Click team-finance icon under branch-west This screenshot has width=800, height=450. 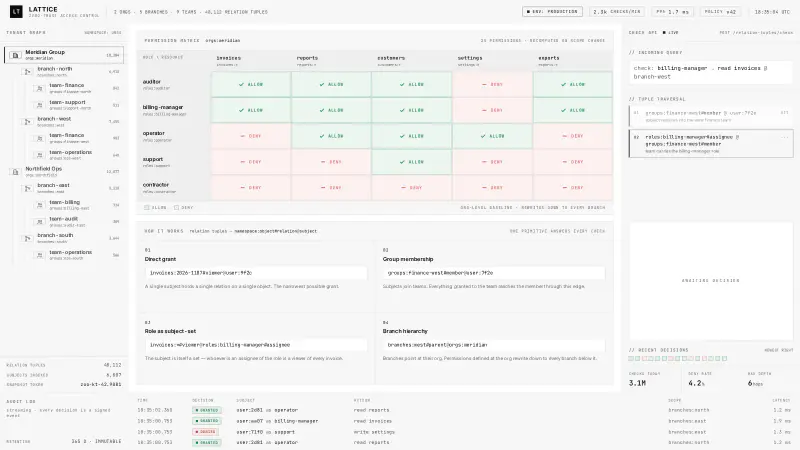click(39, 138)
